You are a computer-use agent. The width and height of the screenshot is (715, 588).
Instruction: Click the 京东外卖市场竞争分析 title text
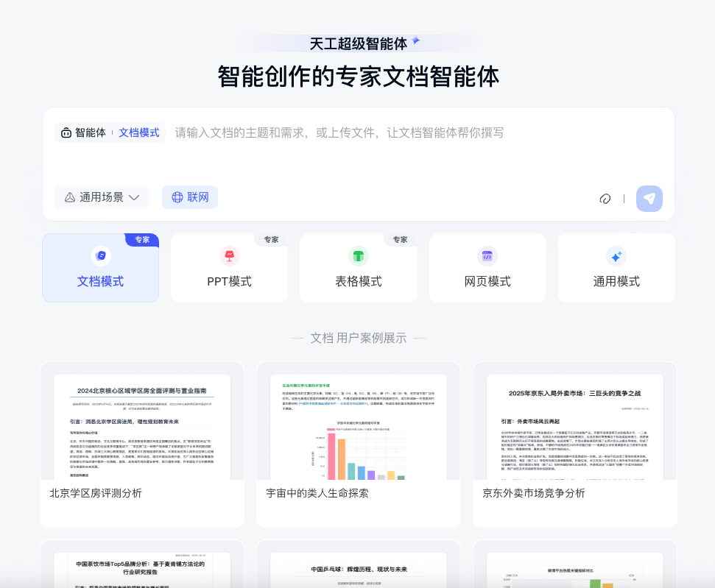[534, 493]
